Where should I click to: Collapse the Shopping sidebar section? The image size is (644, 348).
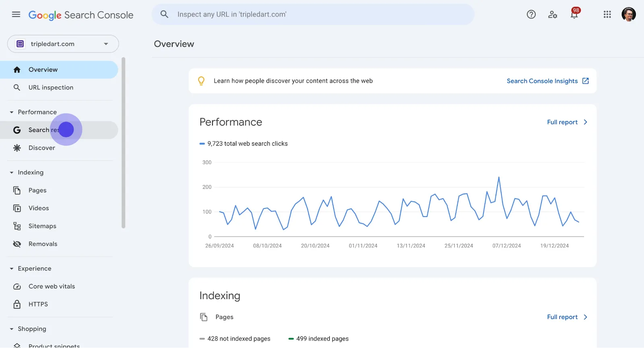pos(12,329)
